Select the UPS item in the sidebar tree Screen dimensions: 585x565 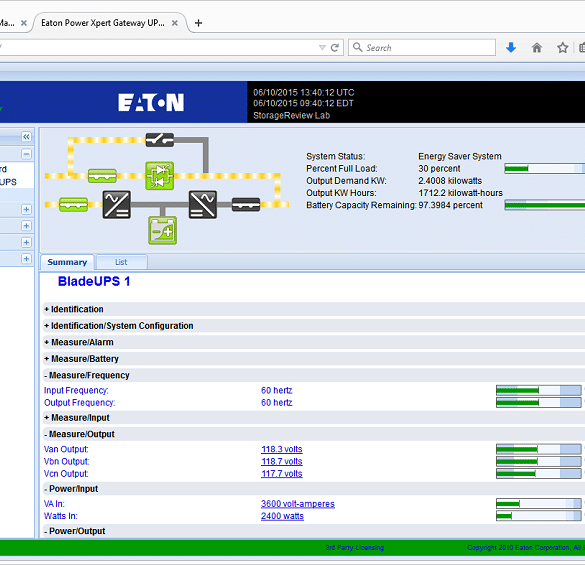pyautogui.click(x=8, y=182)
